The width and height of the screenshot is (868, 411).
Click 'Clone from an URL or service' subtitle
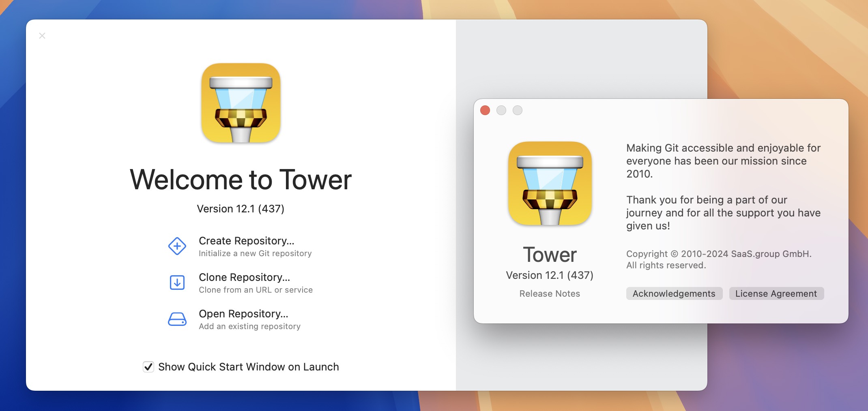click(x=256, y=290)
